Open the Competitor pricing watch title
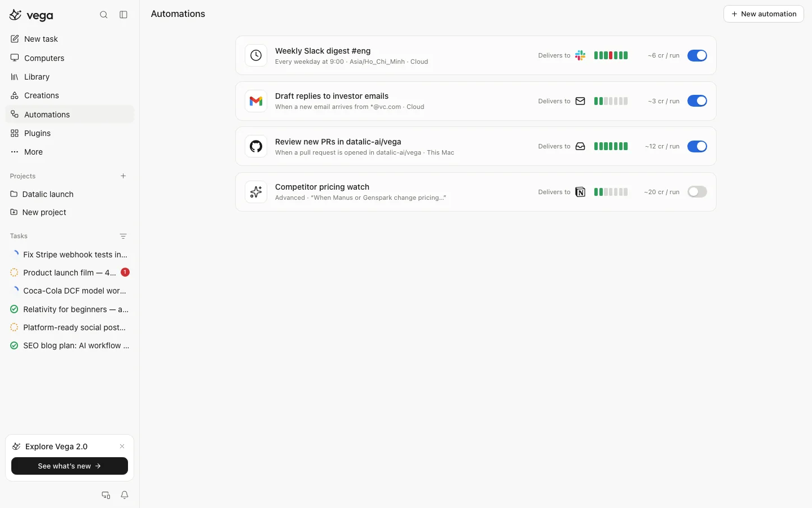The width and height of the screenshot is (812, 508). (322, 187)
